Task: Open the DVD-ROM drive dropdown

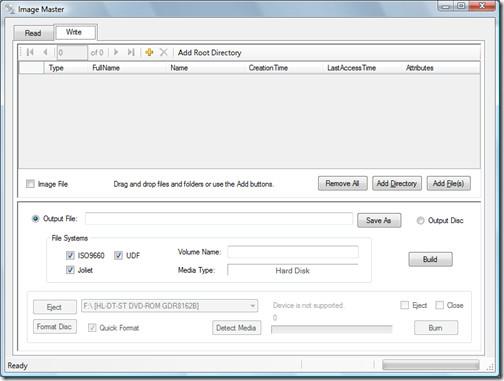Action: 169,306
